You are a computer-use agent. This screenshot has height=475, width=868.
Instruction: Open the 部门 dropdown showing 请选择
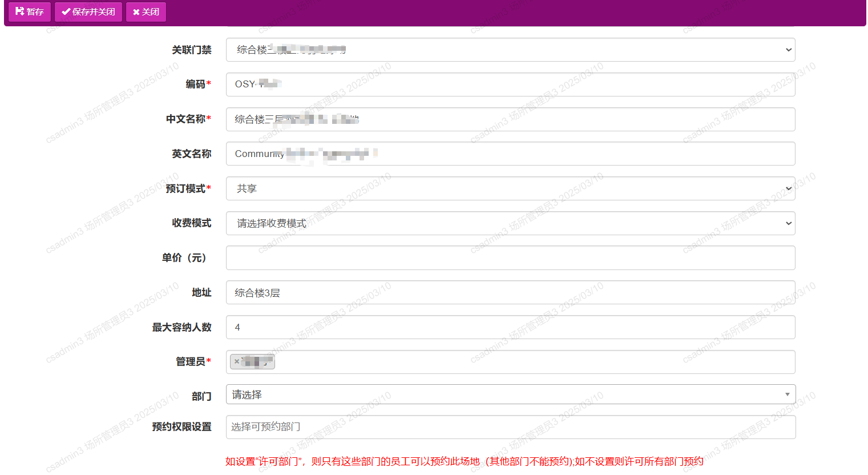pos(788,394)
